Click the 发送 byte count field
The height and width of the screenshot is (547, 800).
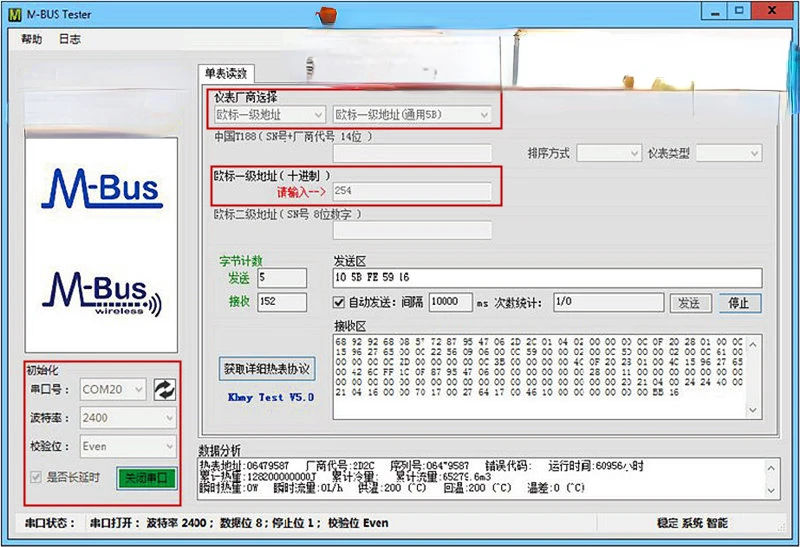tap(282, 278)
